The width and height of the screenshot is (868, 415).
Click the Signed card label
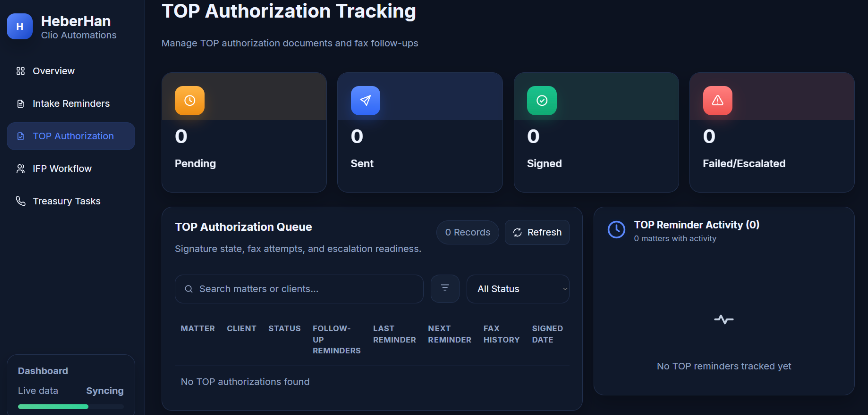(x=544, y=164)
